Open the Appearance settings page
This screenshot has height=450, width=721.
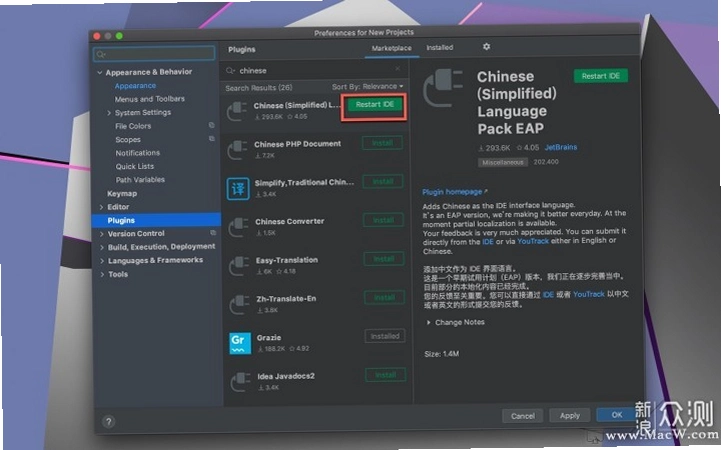pos(135,85)
